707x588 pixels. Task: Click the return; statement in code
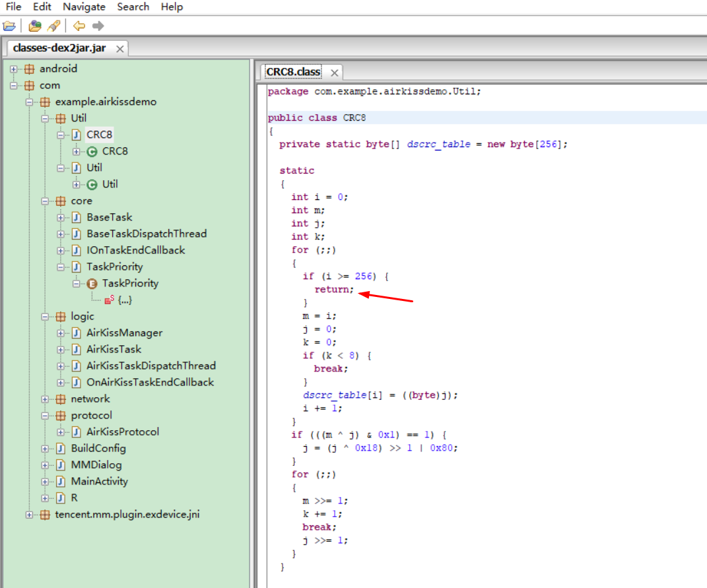(x=334, y=290)
